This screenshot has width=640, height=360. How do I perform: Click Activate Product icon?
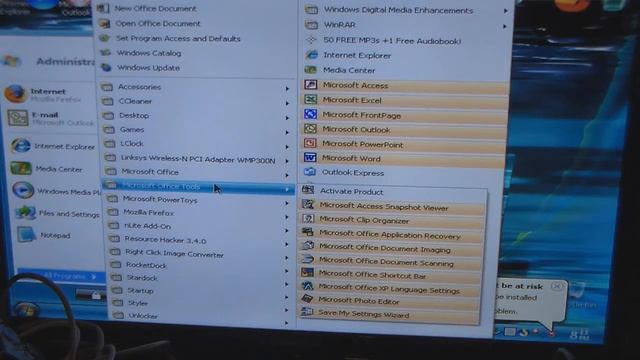coord(308,190)
